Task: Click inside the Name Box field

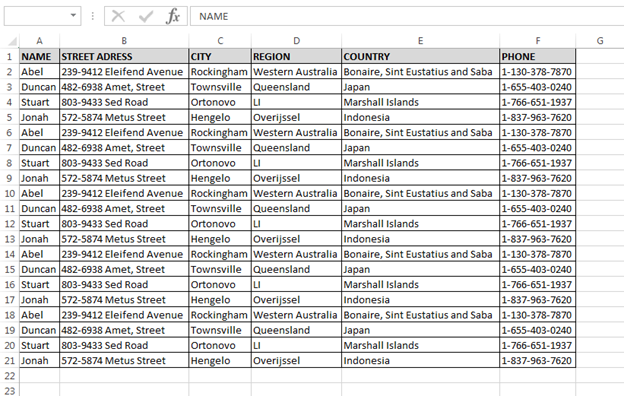Action: tap(37, 16)
